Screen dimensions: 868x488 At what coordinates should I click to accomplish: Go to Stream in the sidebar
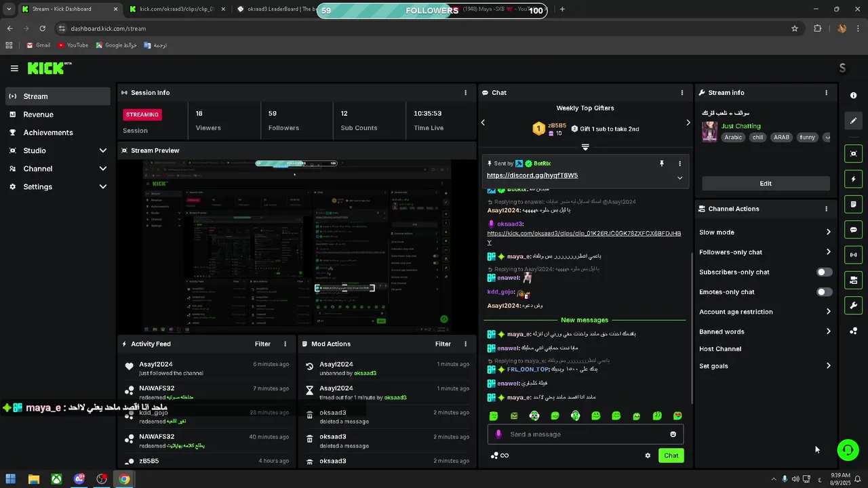point(58,96)
